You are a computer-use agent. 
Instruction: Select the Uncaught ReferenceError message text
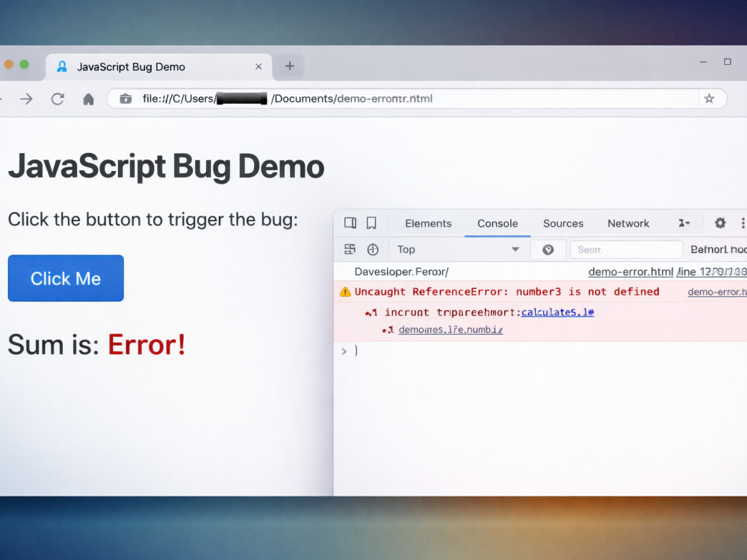coord(507,292)
